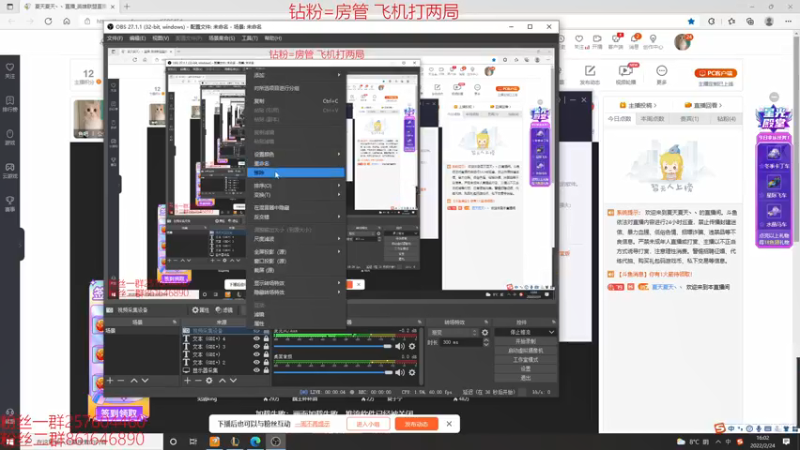Toggle visibility eye for 显示器采集 source
This screenshot has width=800, height=450.
(x=256, y=370)
